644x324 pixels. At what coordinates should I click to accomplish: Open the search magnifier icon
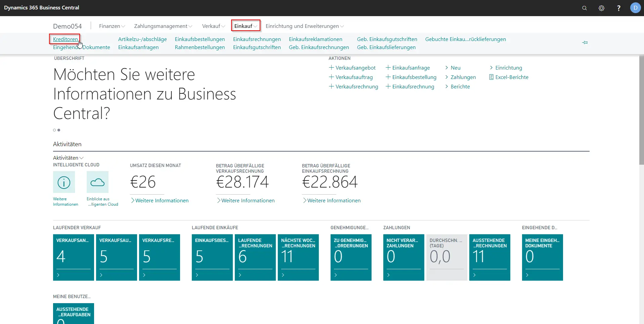tap(585, 8)
